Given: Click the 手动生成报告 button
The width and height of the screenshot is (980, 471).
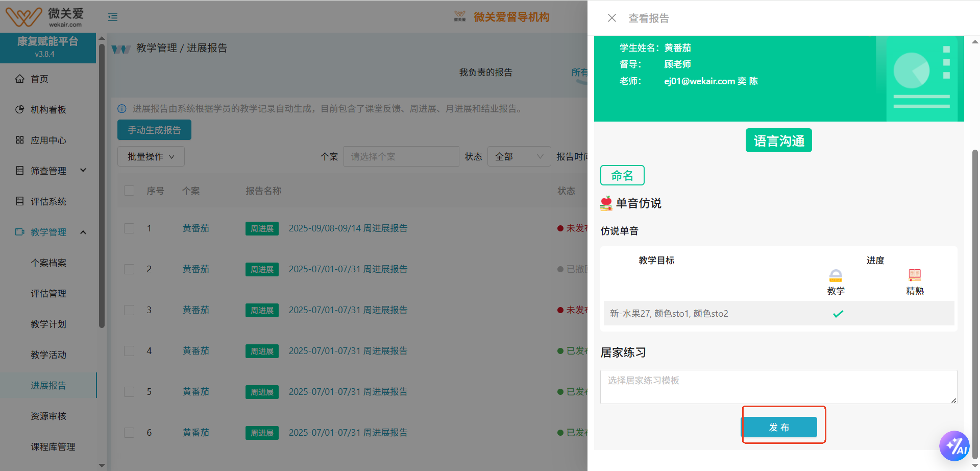Looking at the screenshot, I should coord(154,130).
